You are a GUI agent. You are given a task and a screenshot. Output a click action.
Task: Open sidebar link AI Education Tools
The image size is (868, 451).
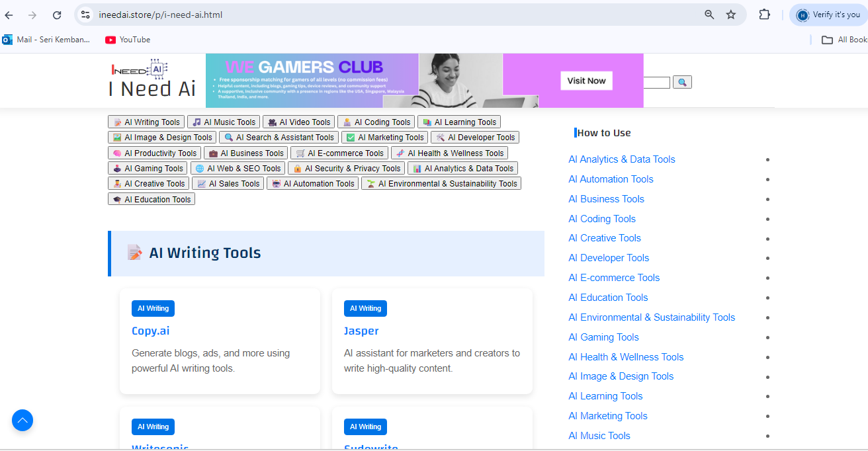(x=608, y=298)
